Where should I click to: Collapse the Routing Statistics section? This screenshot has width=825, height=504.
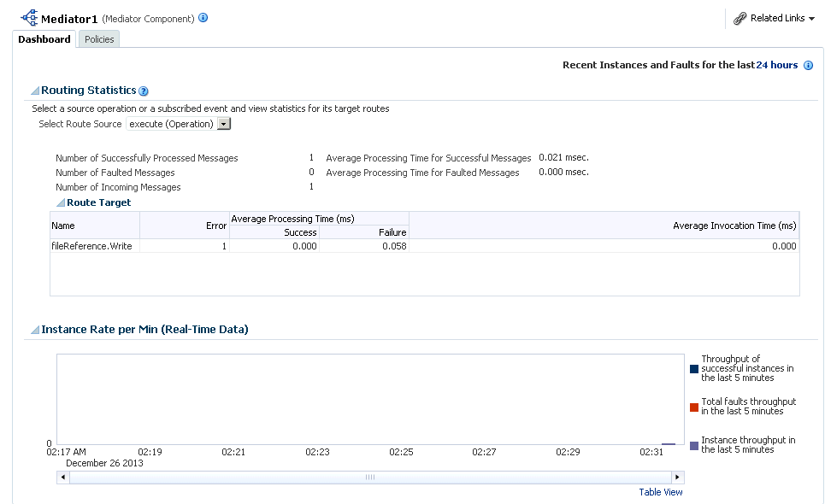pos(35,91)
